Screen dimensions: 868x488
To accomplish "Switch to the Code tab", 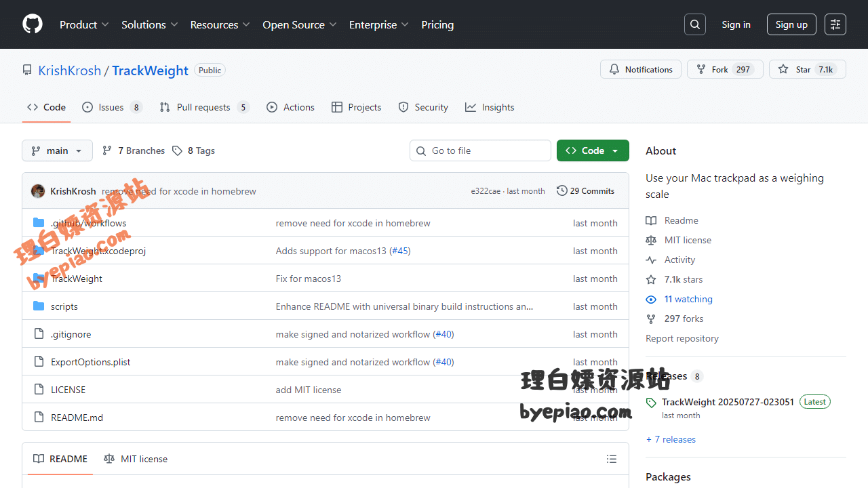I will tap(46, 107).
